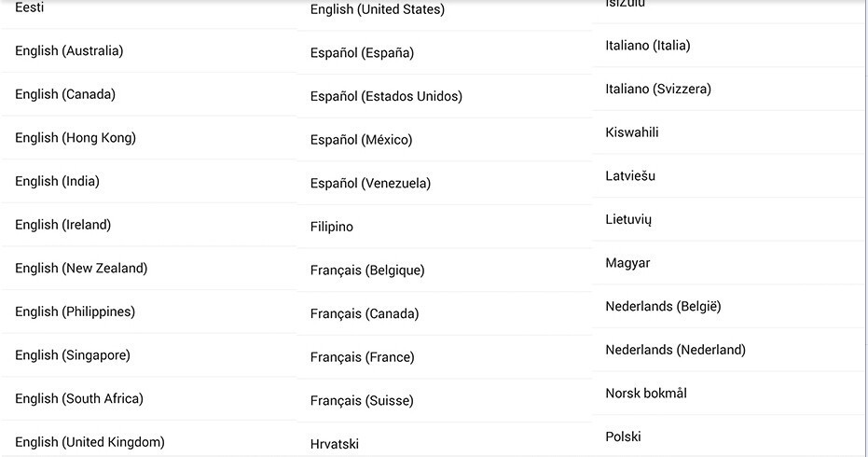Select English (Australia) language

69,51
